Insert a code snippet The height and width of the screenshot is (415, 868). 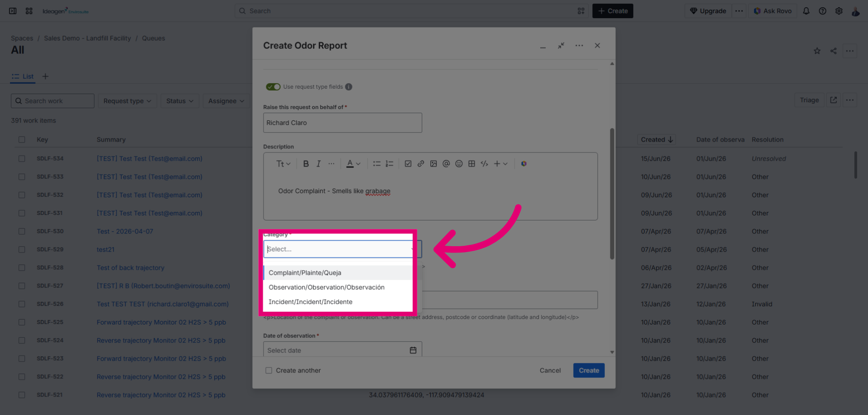484,164
